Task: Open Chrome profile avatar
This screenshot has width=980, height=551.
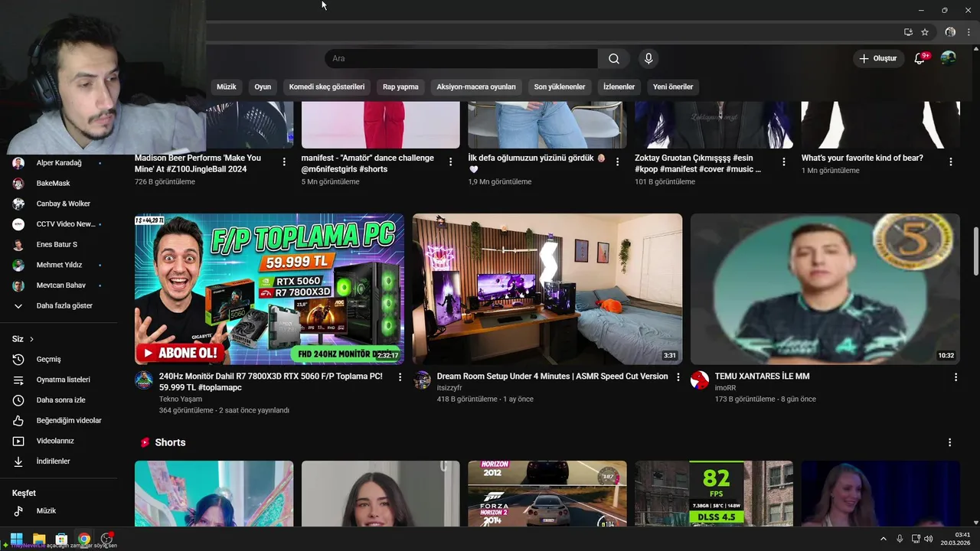Action: click(950, 32)
